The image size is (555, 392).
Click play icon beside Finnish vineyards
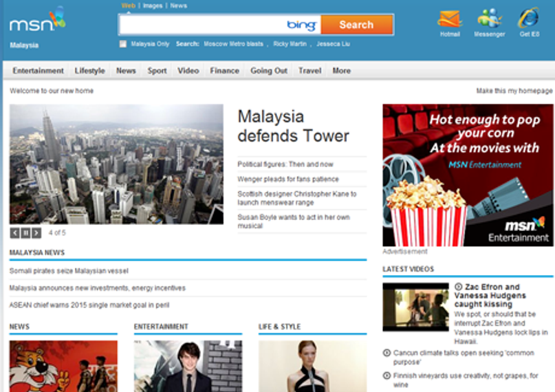[387, 375]
